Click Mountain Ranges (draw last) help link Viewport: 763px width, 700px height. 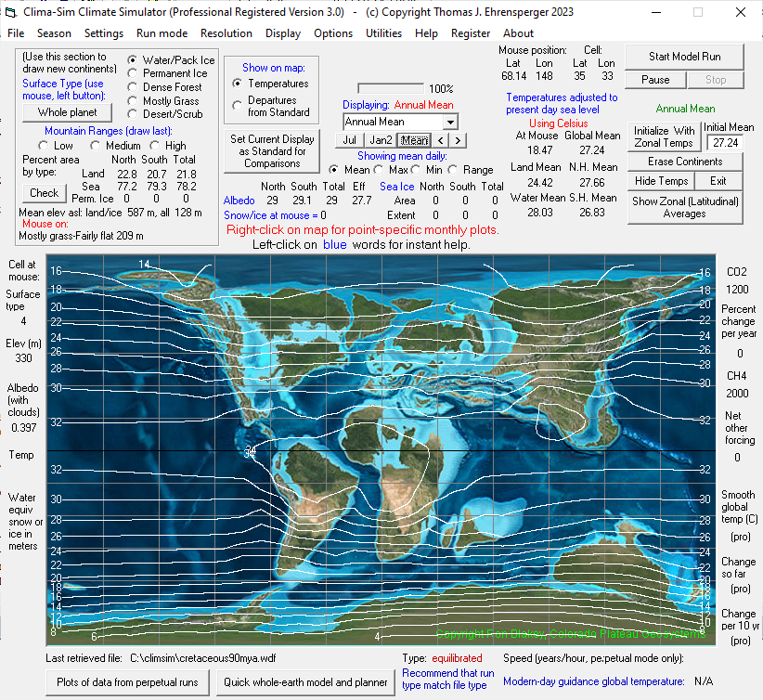pyautogui.click(x=108, y=131)
